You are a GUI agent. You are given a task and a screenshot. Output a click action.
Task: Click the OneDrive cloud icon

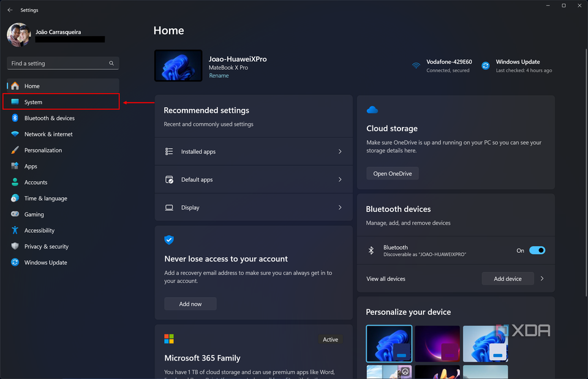coord(372,110)
